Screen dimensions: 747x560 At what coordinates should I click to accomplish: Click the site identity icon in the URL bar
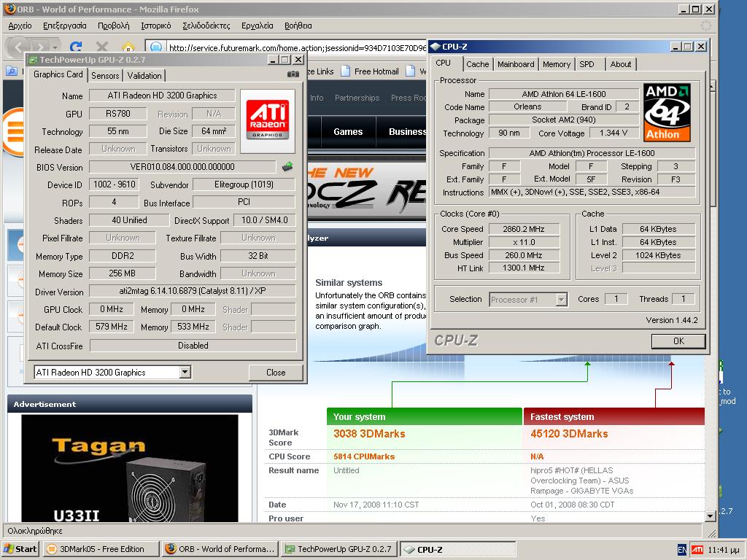click(x=156, y=47)
